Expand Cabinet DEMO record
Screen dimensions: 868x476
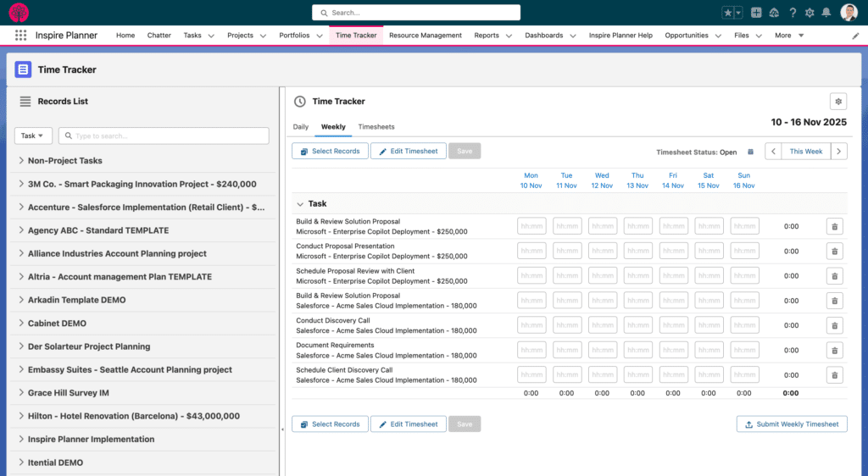point(21,323)
